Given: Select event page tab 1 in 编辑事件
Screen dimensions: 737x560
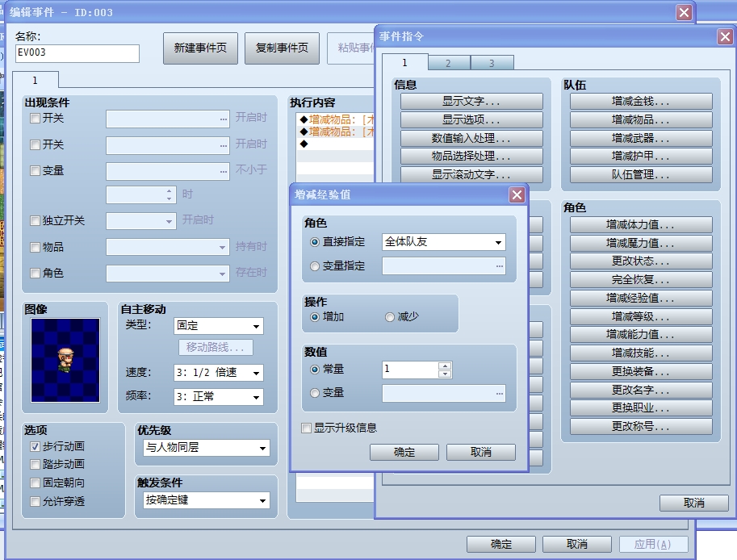Looking at the screenshot, I should pyautogui.click(x=36, y=81).
